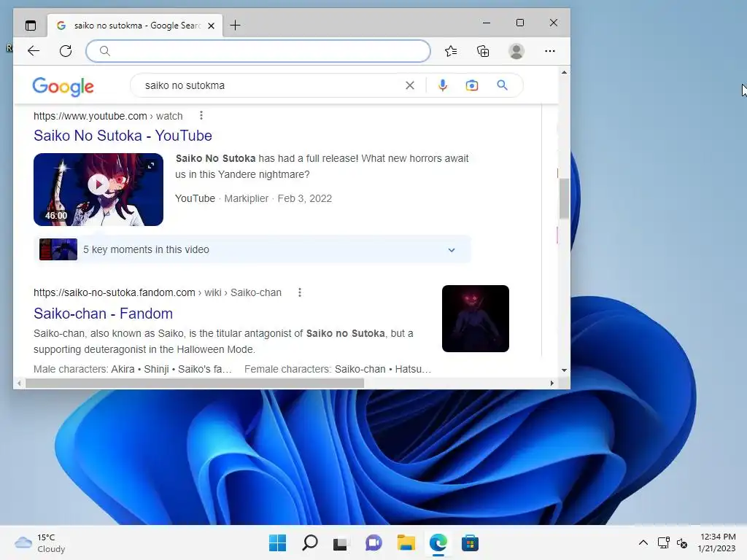Open taskbar Search magnifier
747x560 pixels.
point(309,542)
